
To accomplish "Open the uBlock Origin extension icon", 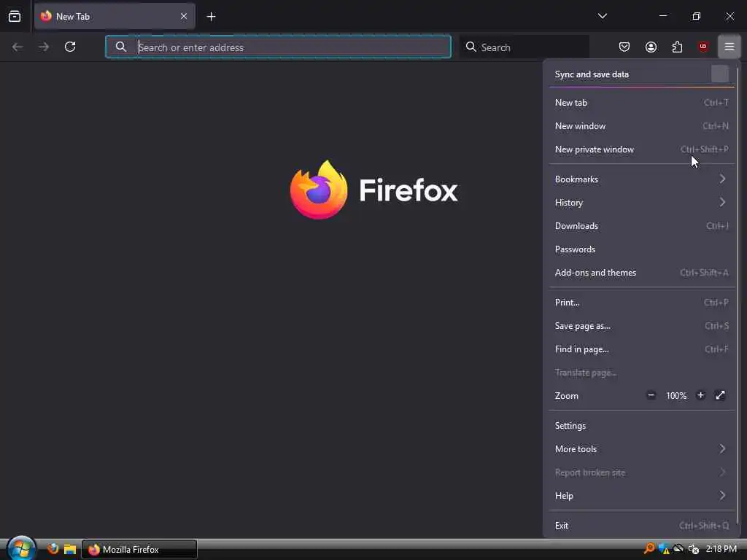I will [703, 47].
